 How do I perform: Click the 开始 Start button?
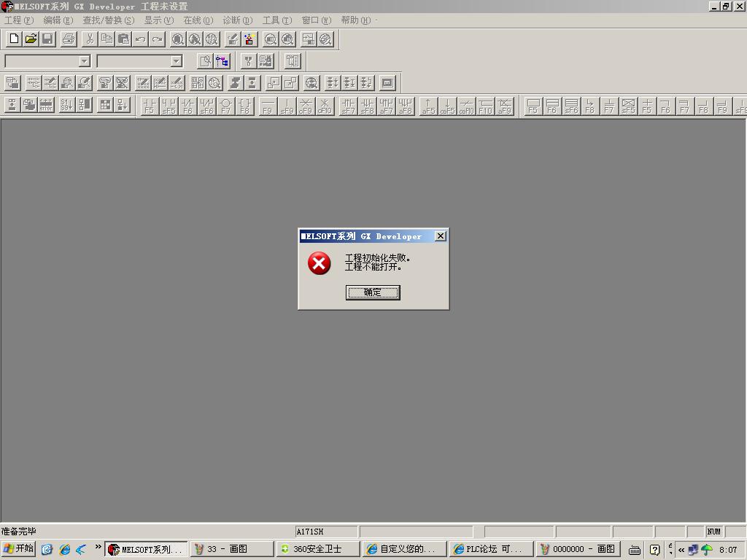(18, 549)
